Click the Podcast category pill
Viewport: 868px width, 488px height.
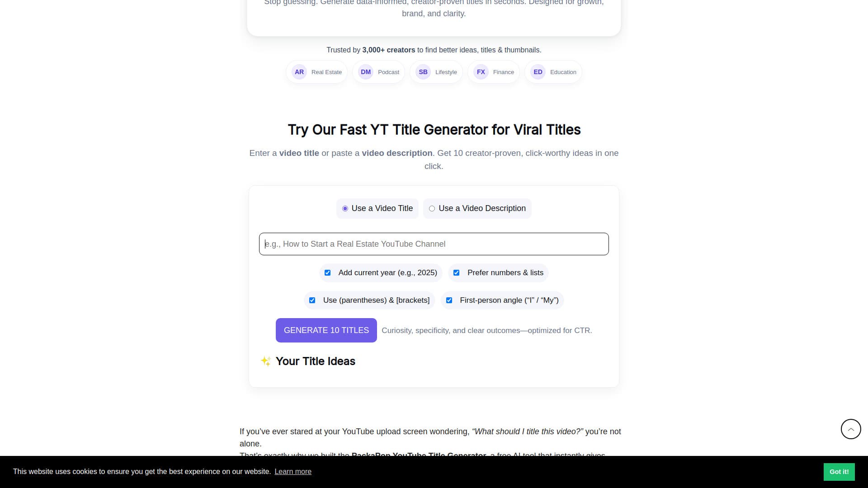(388, 72)
